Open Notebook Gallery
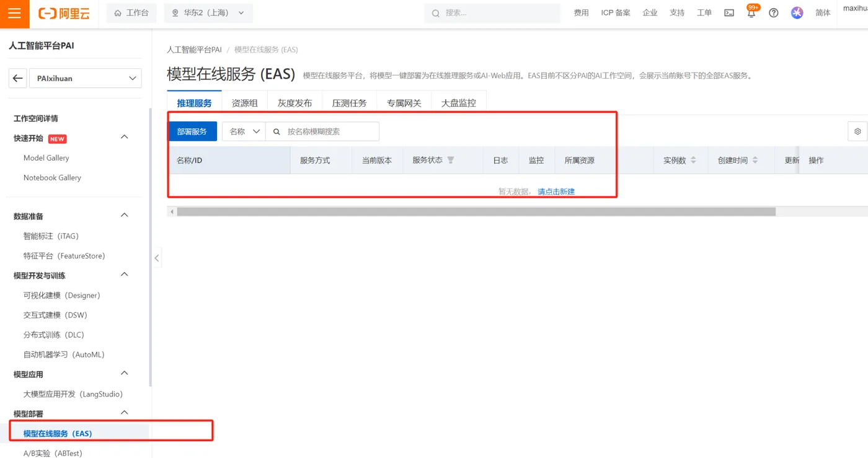The width and height of the screenshot is (868, 458). click(52, 178)
